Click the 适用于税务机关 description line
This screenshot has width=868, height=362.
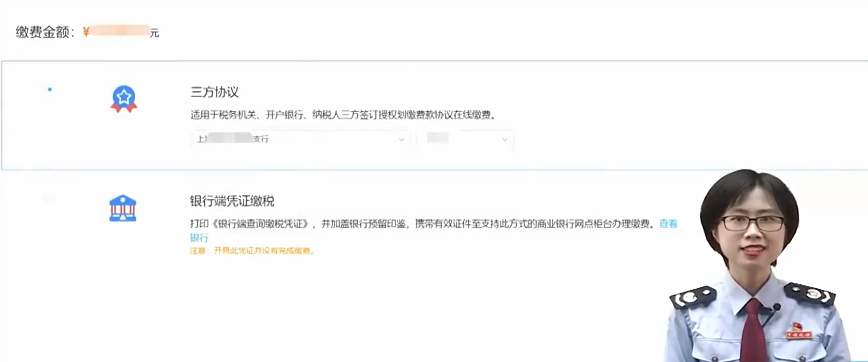click(343, 115)
